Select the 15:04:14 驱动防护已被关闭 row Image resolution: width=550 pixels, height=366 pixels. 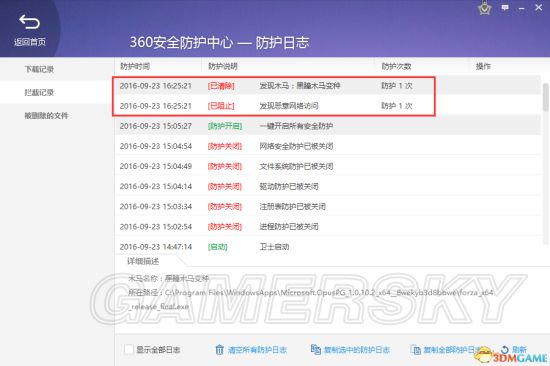328,186
